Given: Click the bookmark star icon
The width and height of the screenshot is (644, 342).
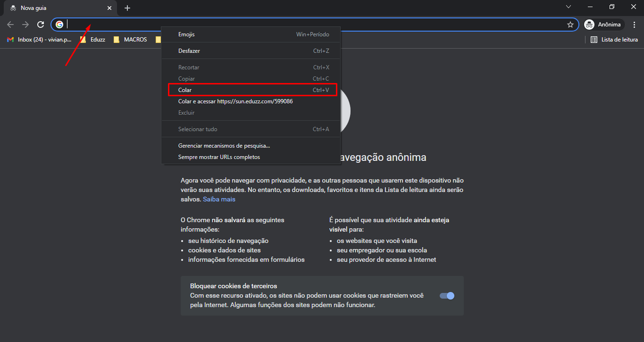Looking at the screenshot, I should 570,25.
